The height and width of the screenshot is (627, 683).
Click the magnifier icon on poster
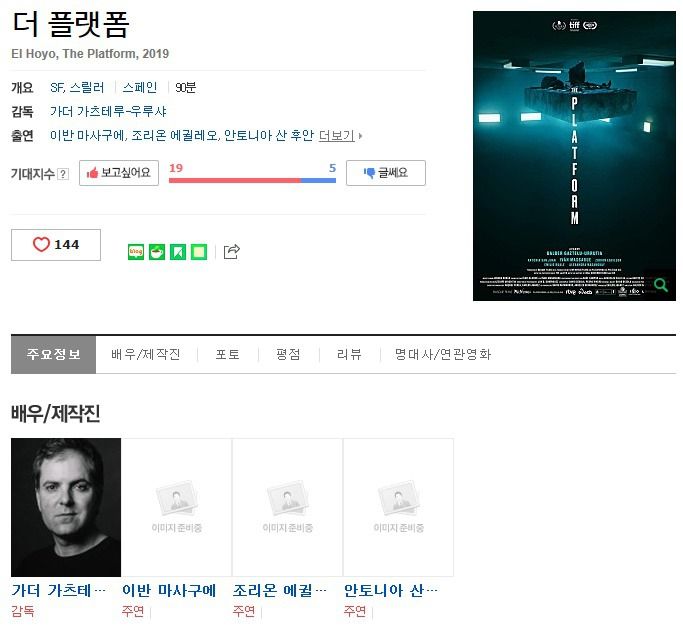pos(661,285)
